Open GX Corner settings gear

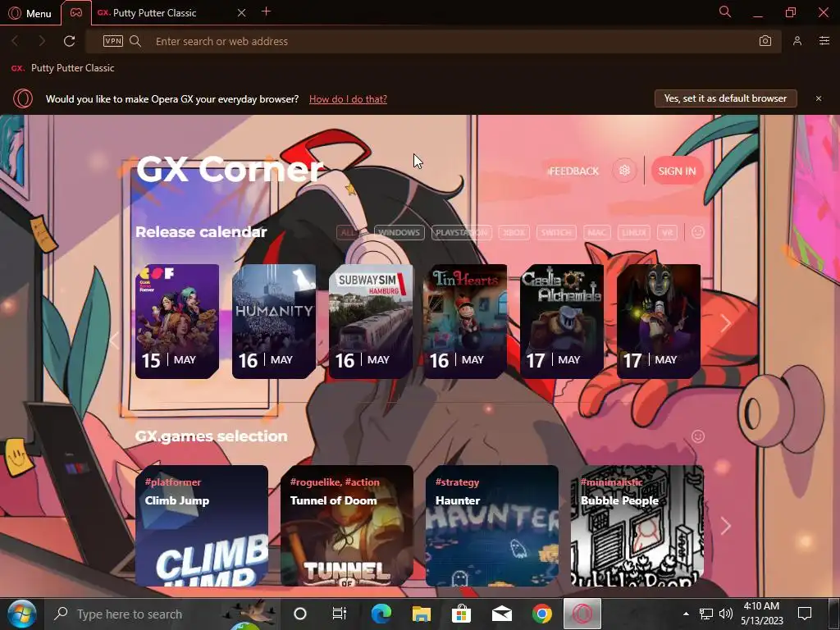pyautogui.click(x=624, y=171)
